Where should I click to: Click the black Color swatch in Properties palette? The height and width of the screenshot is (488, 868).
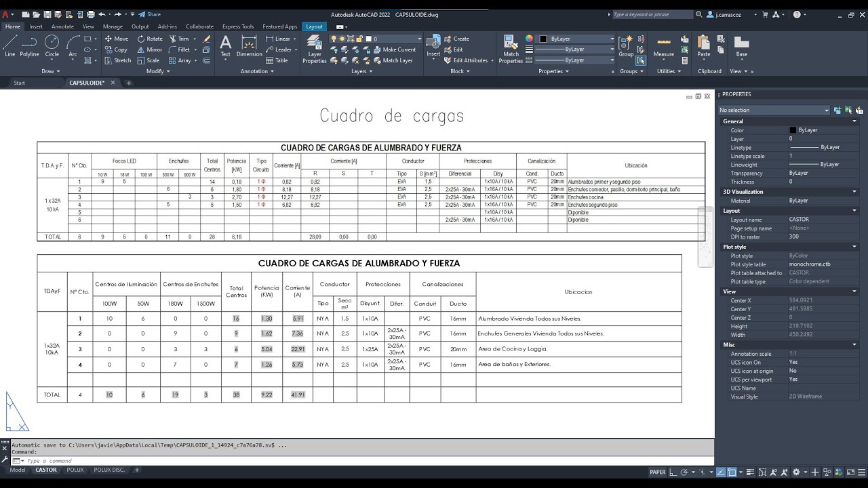click(x=793, y=130)
